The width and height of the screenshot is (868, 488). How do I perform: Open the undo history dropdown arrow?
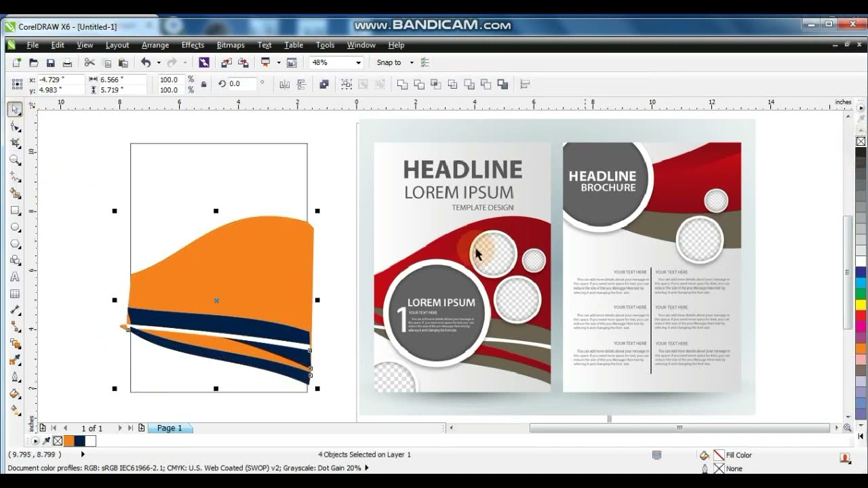(159, 62)
